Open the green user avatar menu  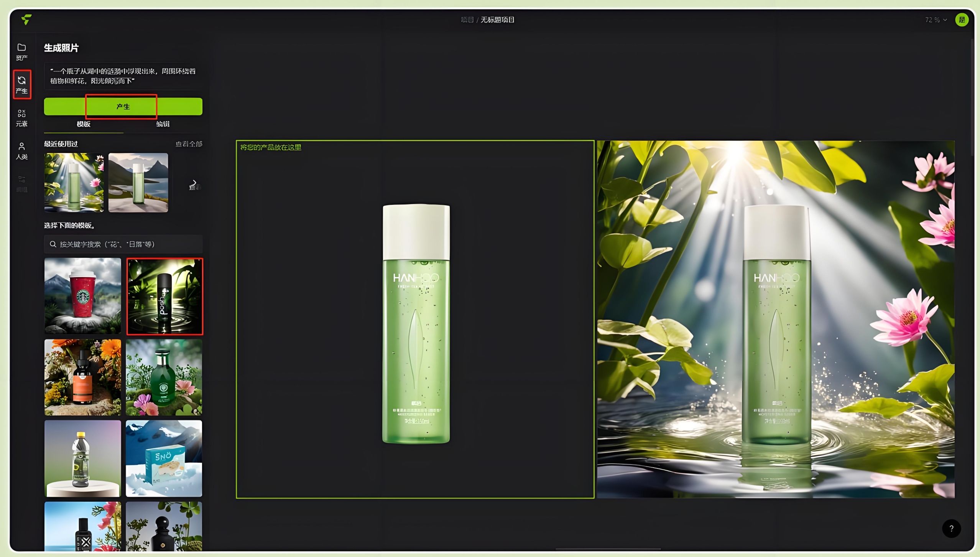[x=962, y=20]
